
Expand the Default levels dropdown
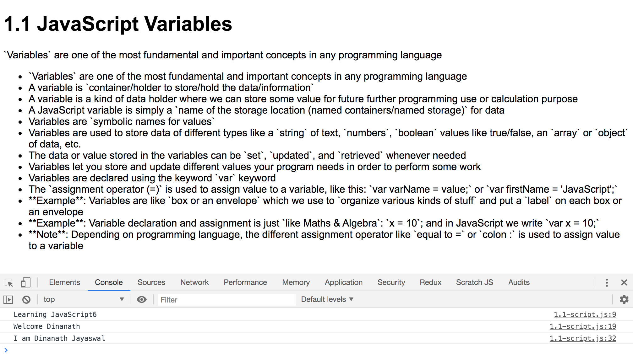(327, 299)
